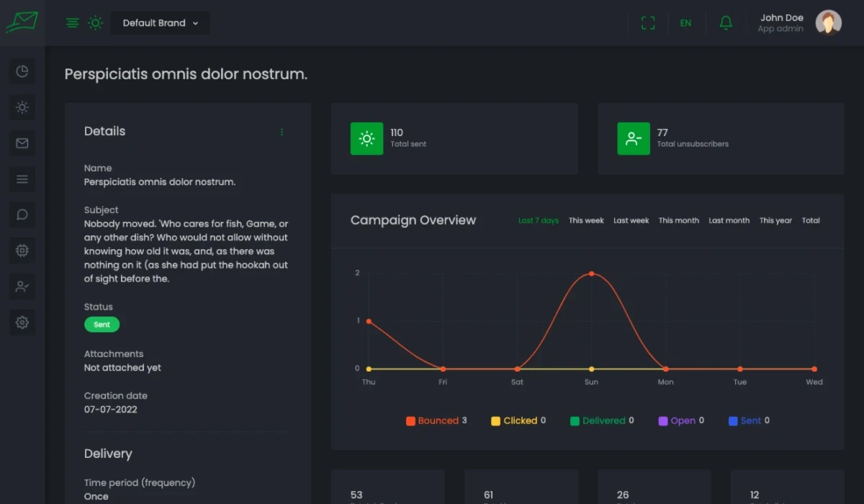Click the Sunday peak data point
The width and height of the screenshot is (864, 504).
(591, 274)
